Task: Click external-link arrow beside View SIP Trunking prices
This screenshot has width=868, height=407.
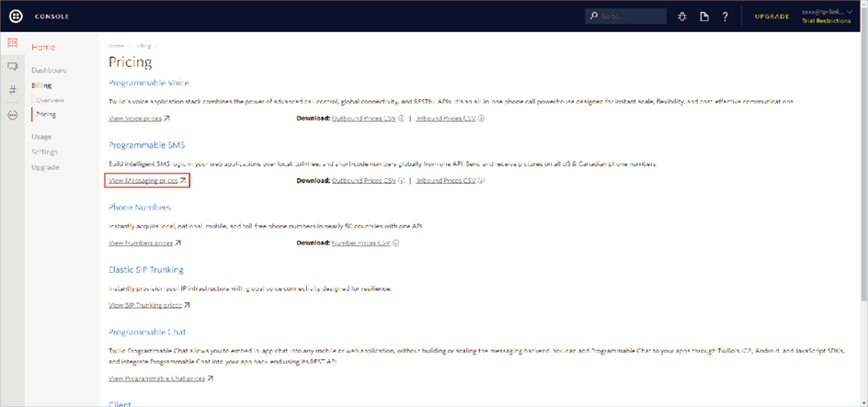Action: (x=187, y=305)
